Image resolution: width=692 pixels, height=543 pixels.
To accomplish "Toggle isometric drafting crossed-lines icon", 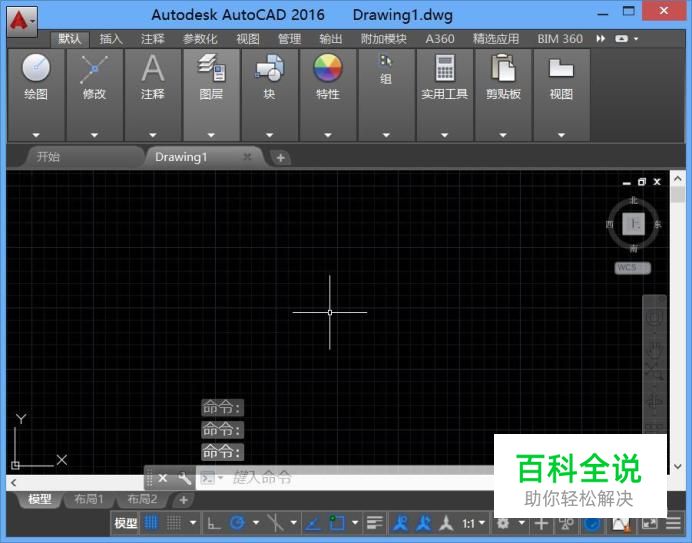I will [x=275, y=523].
